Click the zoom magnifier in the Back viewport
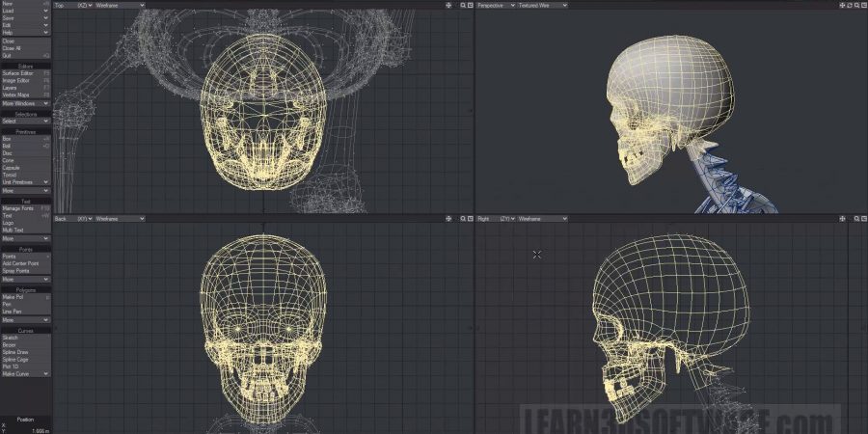 click(x=463, y=219)
